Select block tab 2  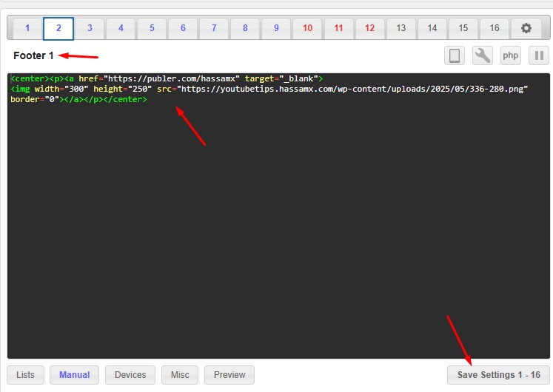[58, 28]
